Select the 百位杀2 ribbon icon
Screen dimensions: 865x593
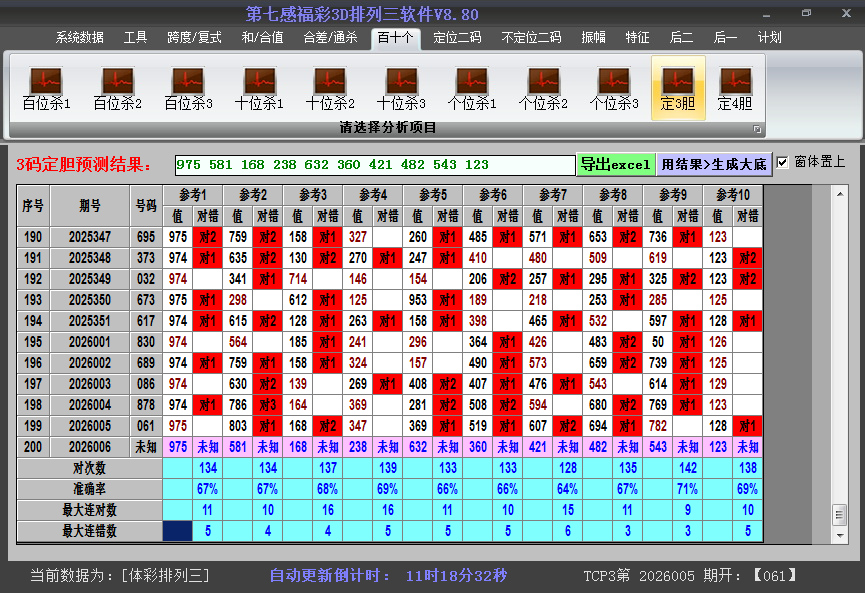tap(117, 88)
